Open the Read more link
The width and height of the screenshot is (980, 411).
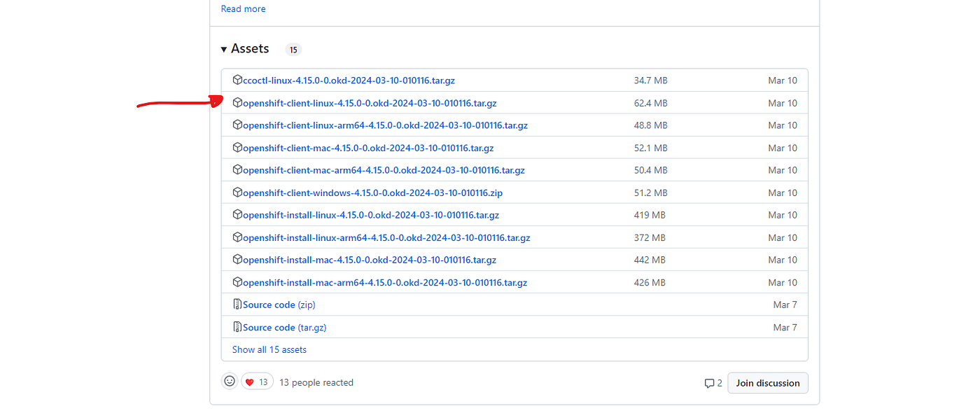[x=243, y=9]
